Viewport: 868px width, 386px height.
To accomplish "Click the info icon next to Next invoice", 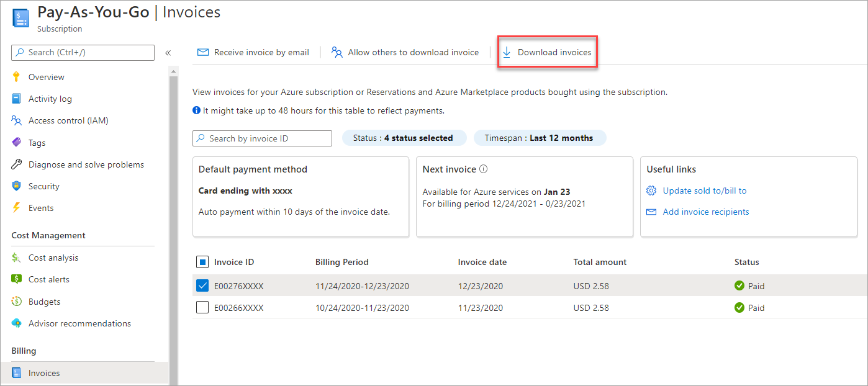I will [484, 169].
